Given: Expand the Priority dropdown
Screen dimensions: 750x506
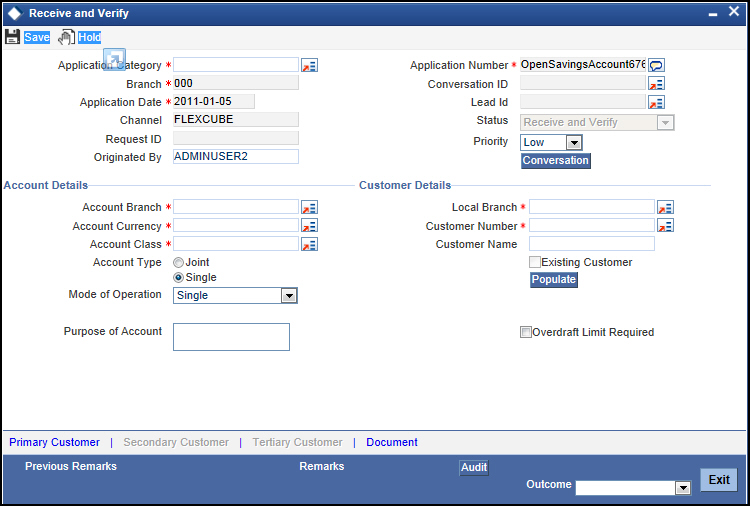Looking at the screenshot, I should (574, 143).
